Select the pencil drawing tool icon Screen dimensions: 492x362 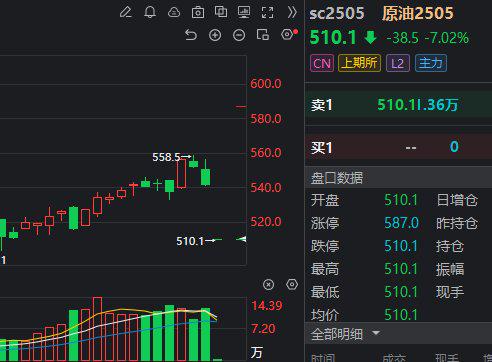126,12
